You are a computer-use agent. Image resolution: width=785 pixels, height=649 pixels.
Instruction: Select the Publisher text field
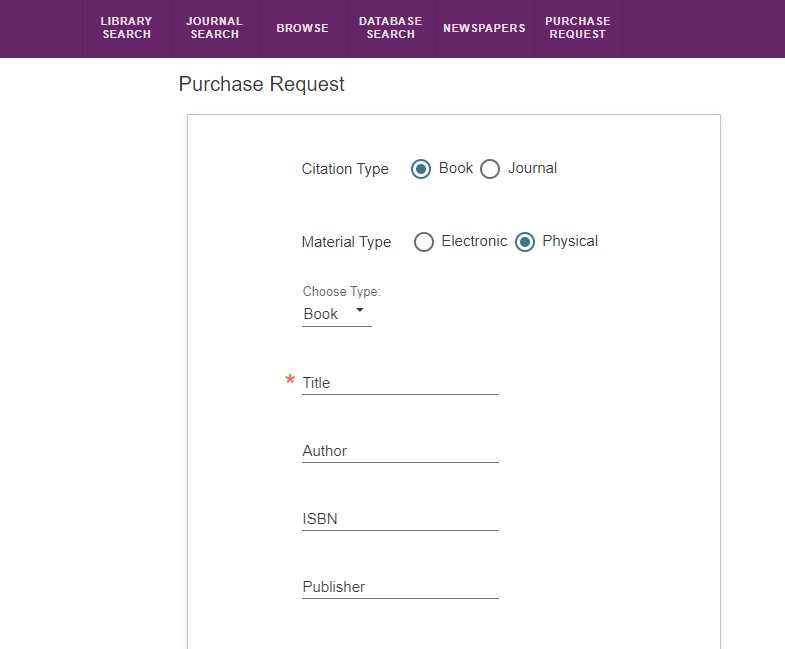400,587
